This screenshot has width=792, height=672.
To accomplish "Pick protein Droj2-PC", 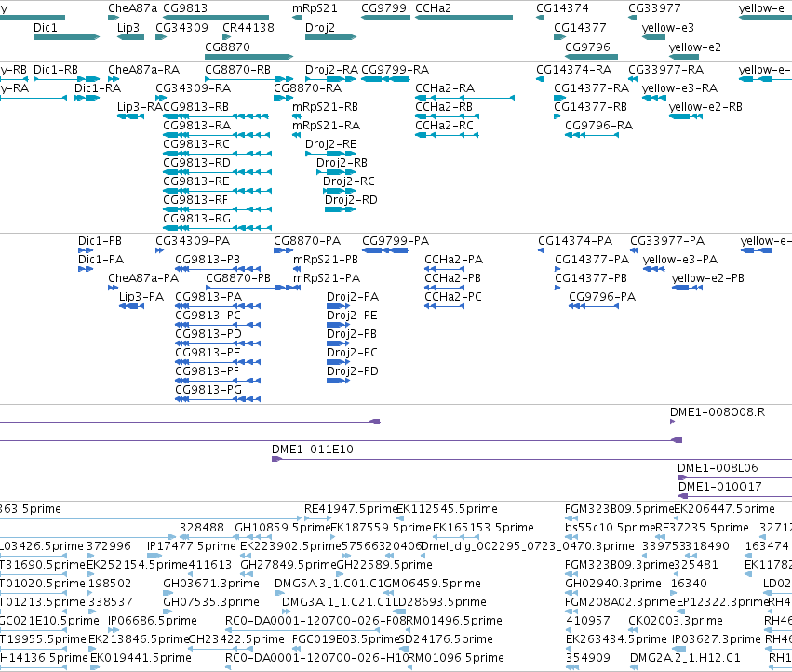I will click(x=352, y=353).
